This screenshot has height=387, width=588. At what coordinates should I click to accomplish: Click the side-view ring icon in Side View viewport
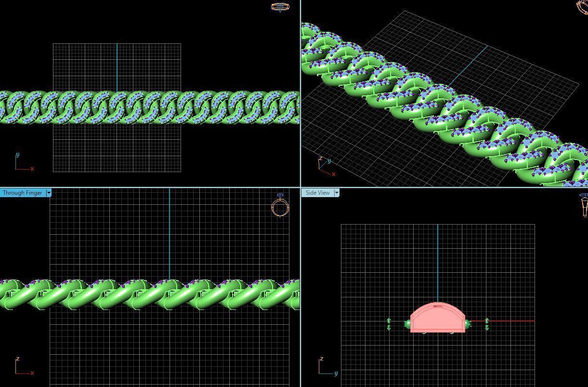pos(584,205)
